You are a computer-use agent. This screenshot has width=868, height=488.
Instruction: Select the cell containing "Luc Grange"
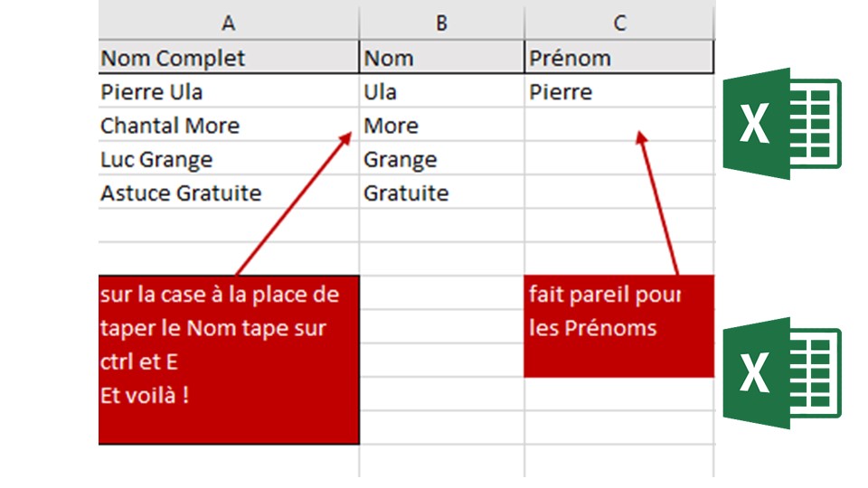pos(228,160)
